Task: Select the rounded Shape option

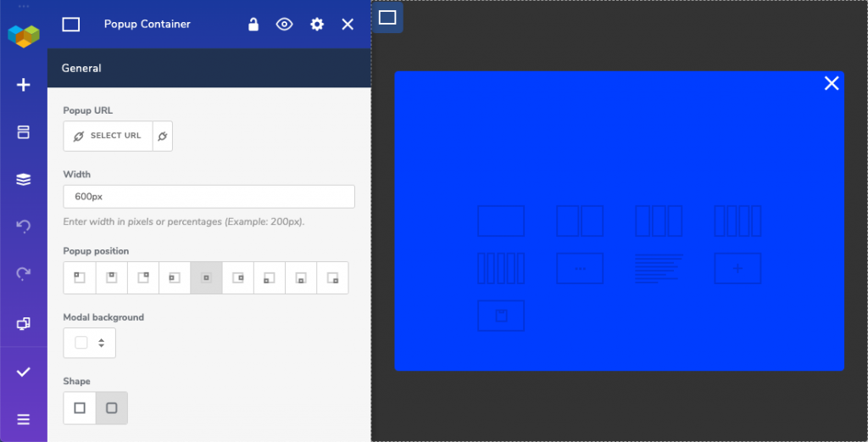Action: (x=112, y=408)
